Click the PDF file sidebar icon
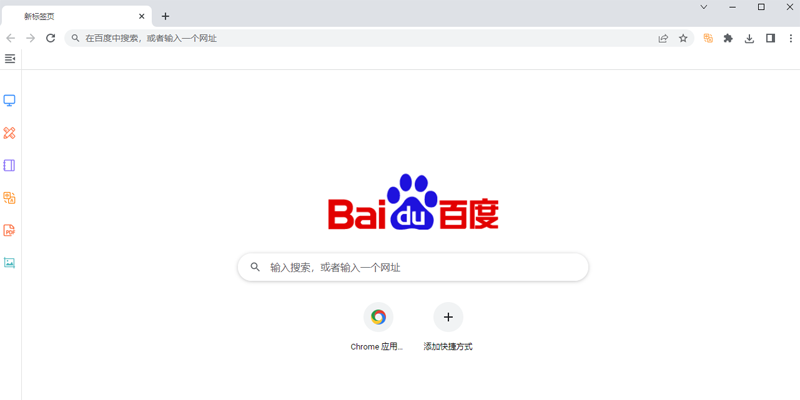 (x=10, y=231)
